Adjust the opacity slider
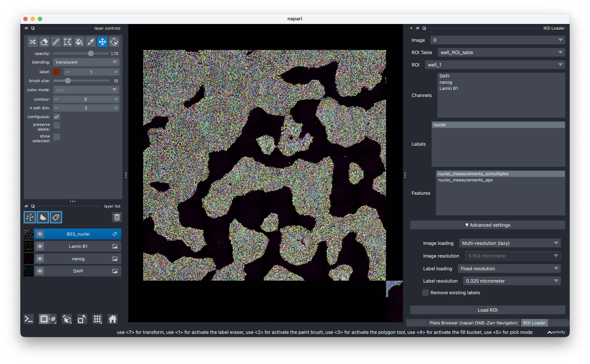Screen dimensions: 590x364 81,53
